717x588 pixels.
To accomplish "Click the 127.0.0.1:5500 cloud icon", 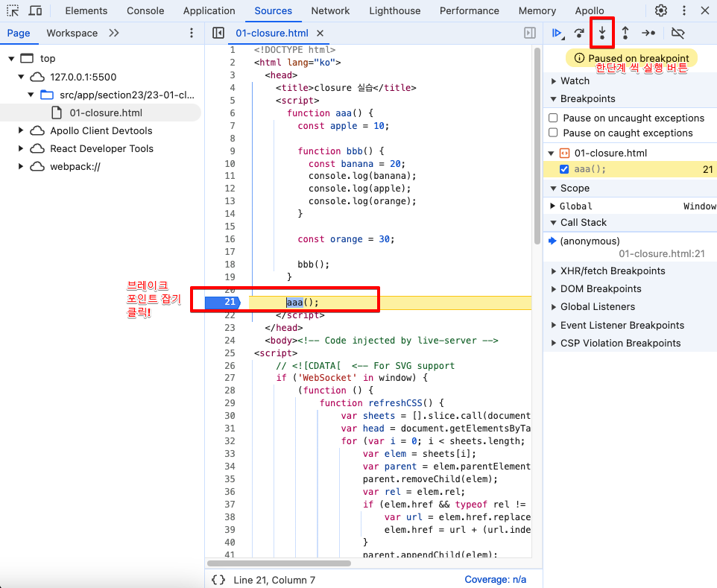I will (37, 77).
